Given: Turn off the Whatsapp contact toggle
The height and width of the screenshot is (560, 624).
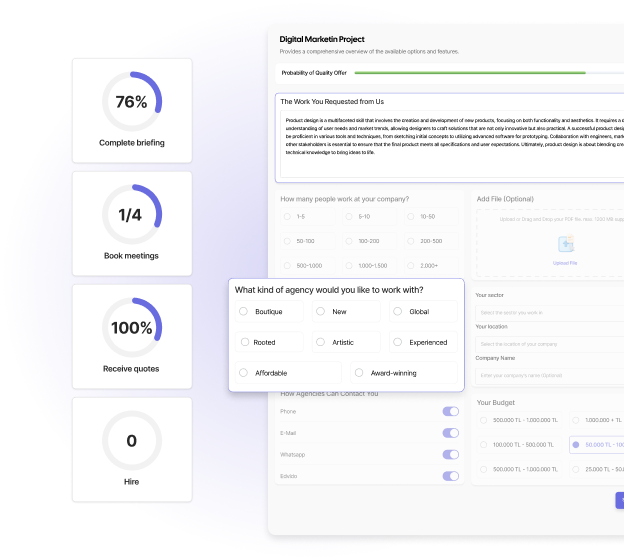Looking at the screenshot, I should (450, 454).
